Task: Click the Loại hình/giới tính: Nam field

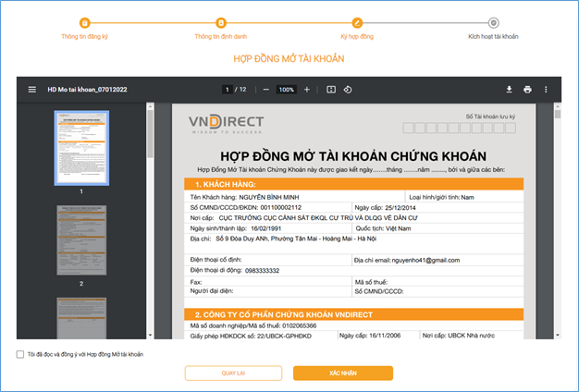Action: point(441,197)
